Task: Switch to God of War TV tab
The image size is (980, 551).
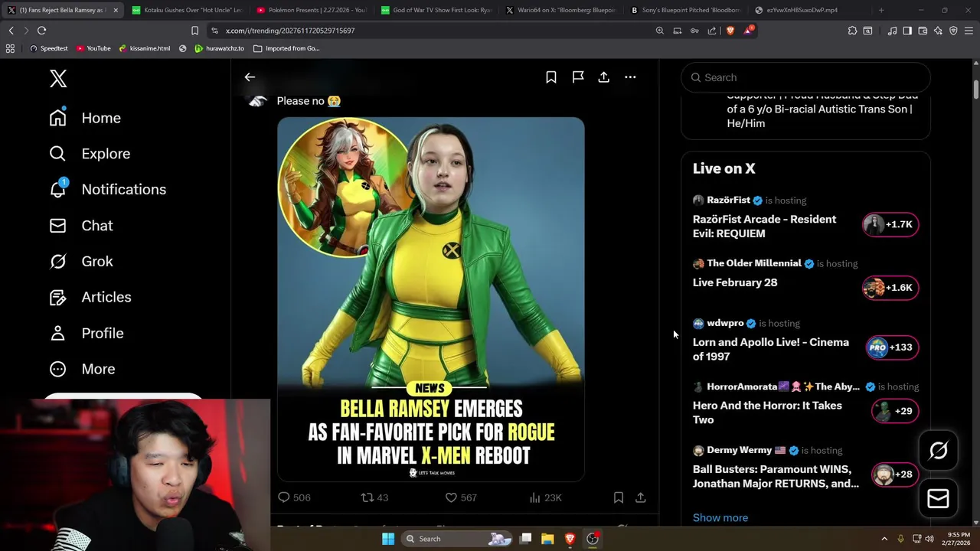Action: pyautogui.click(x=436, y=10)
